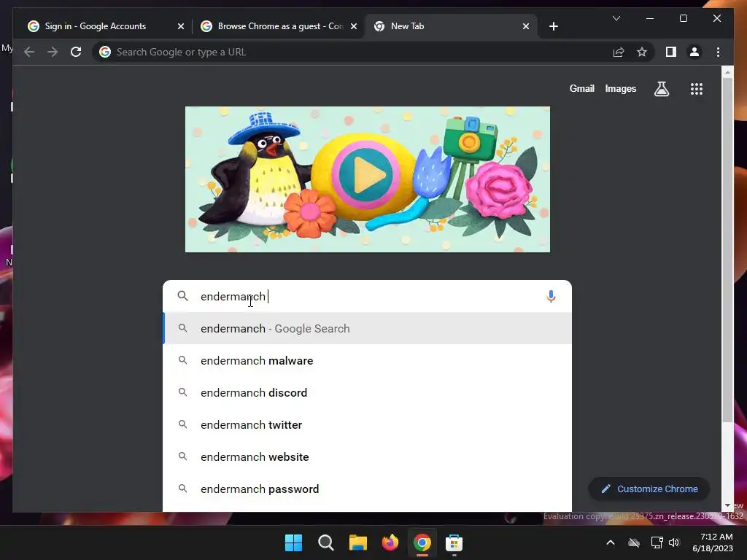The width and height of the screenshot is (747, 560).
Task: Open the Google apps grid
Action: [697, 88]
